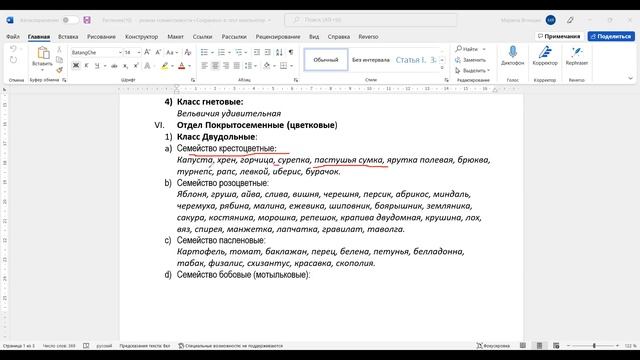This screenshot has width=640, height=360.
Task: Toggle paragraph marks ¶ display
Action: 291,52
